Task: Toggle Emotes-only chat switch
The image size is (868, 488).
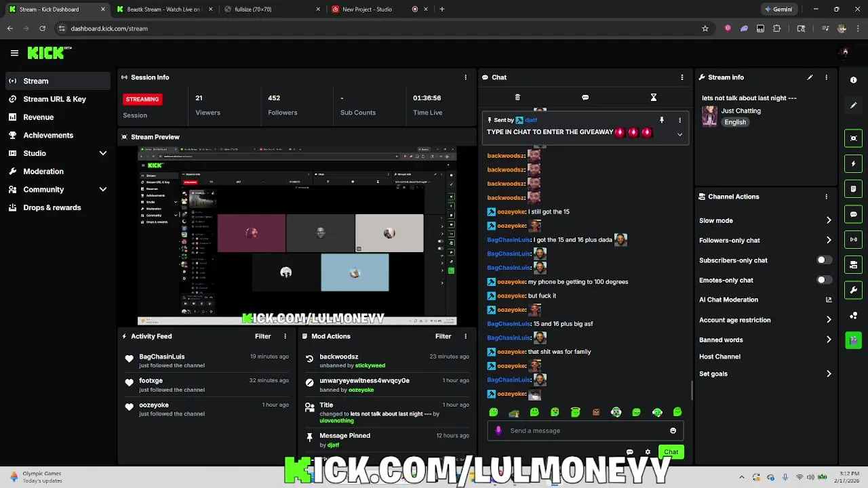Action: click(x=823, y=280)
